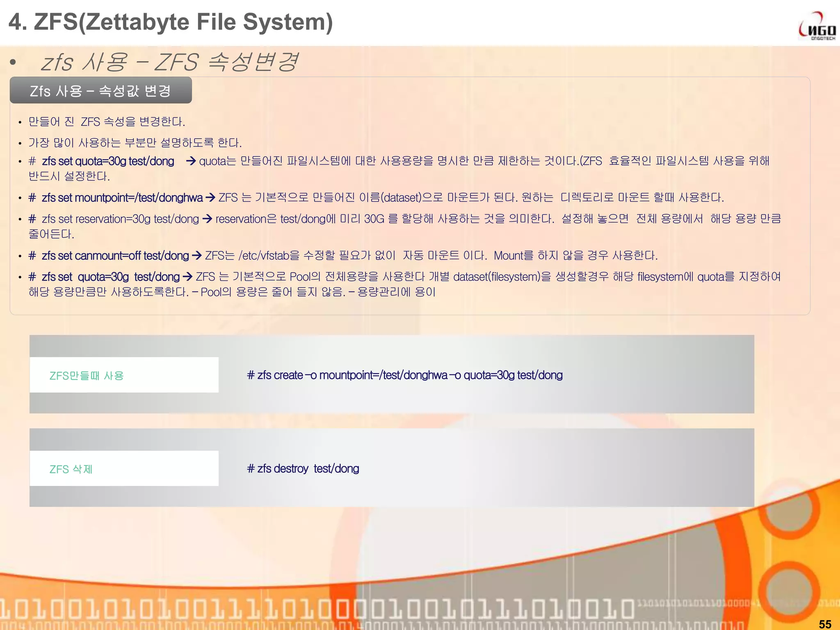
Task: Click the arrow after 'zfs set mountpoint=/test/donghwa'
Action: point(210,198)
